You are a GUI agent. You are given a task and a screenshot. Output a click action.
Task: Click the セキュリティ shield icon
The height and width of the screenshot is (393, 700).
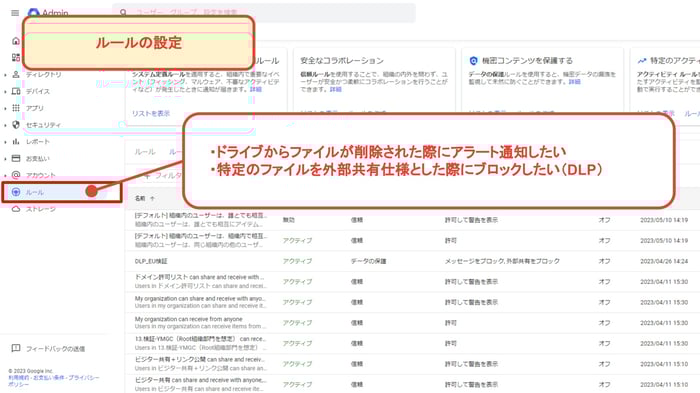(16, 125)
